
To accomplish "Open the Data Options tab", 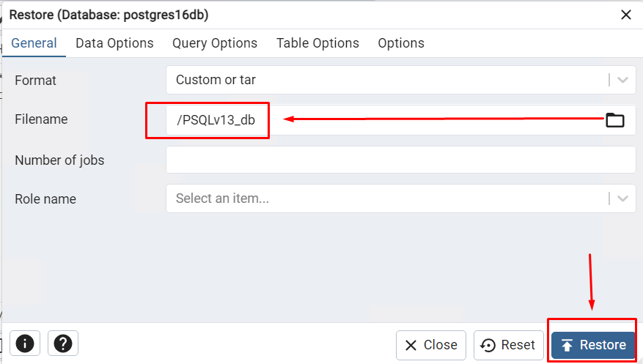I will pos(114,43).
